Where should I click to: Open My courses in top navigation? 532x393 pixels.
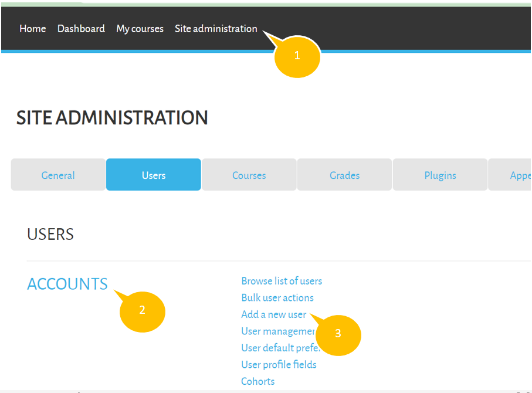pyautogui.click(x=140, y=29)
